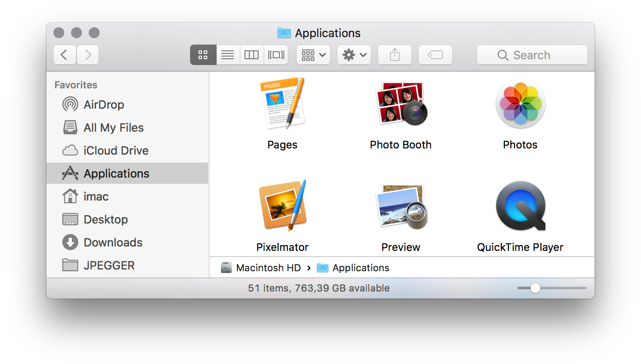Open Downloads label in sidebar

pos(113,243)
